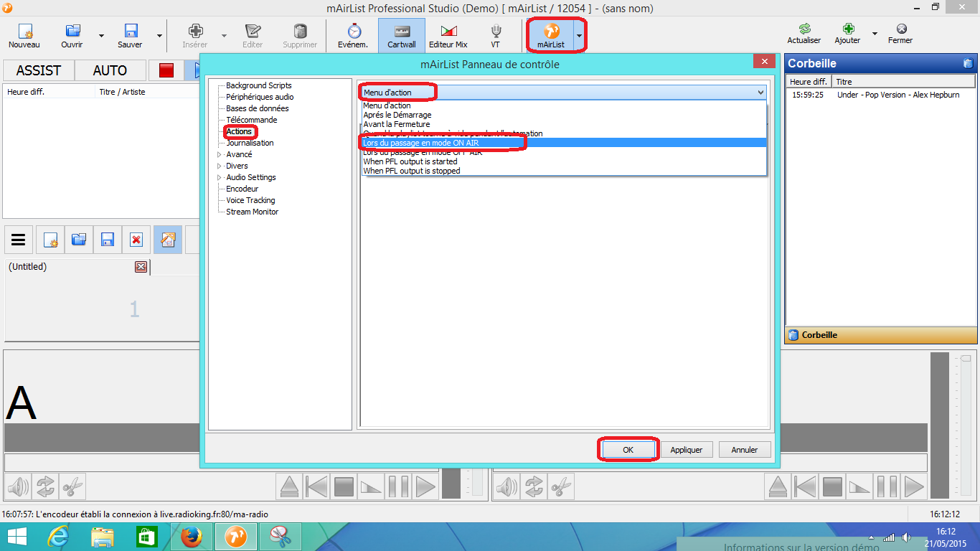This screenshot has width=980, height=551.
Task: Click the Appliquer button
Action: (x=687, y=450)
